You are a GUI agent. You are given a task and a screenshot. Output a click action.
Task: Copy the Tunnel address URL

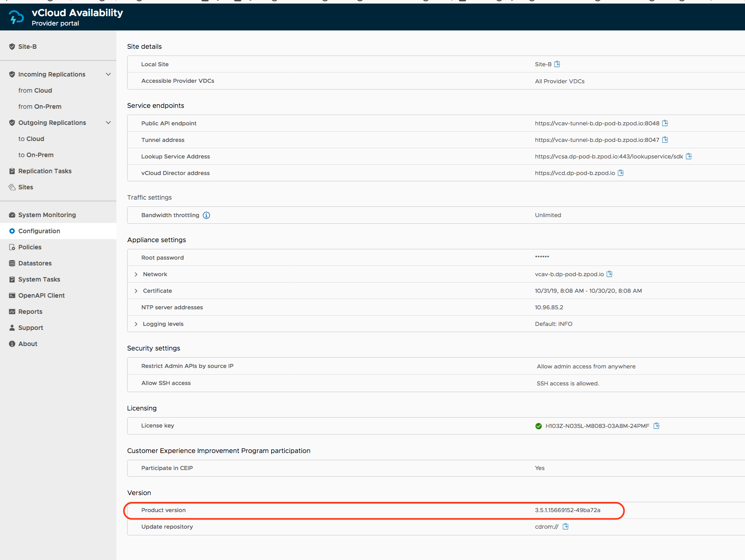(665, 140)
